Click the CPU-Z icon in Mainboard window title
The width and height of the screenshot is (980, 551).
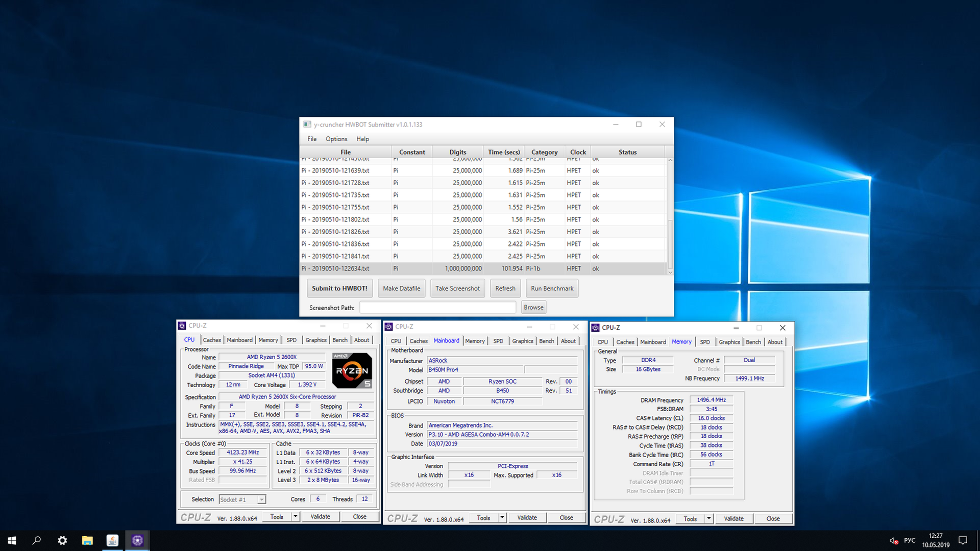(389, 327)
